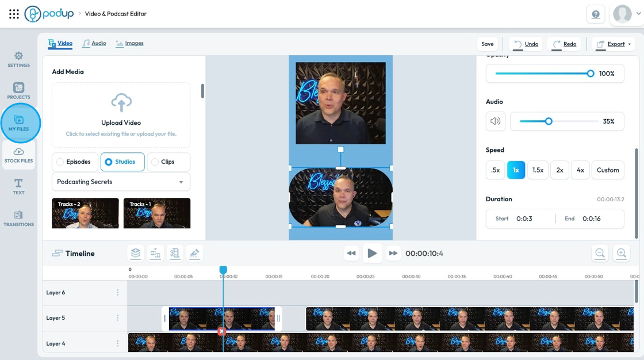Click the second timeline toolbar icon

coord(155,254)
